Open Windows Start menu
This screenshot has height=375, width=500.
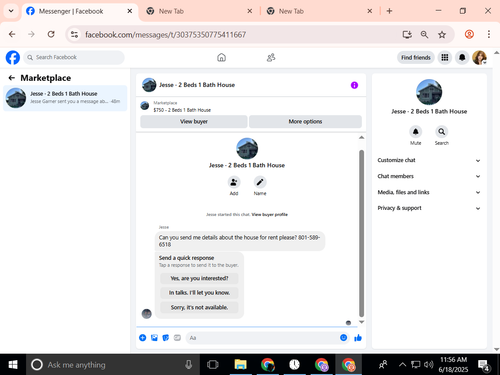13,365
